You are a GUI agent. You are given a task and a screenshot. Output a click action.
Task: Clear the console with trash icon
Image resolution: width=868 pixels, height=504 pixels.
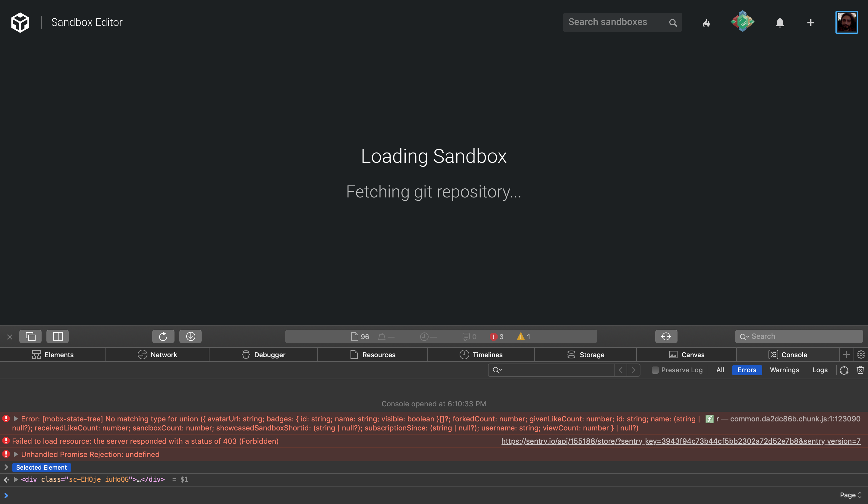860,370
